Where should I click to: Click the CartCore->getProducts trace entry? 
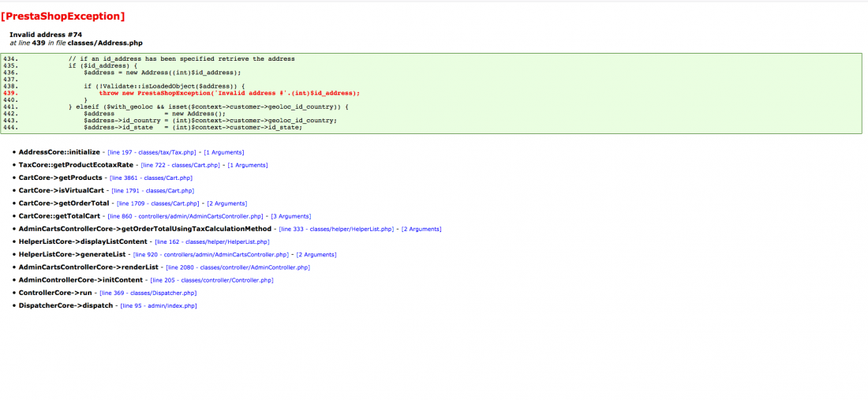click(60, 178)
